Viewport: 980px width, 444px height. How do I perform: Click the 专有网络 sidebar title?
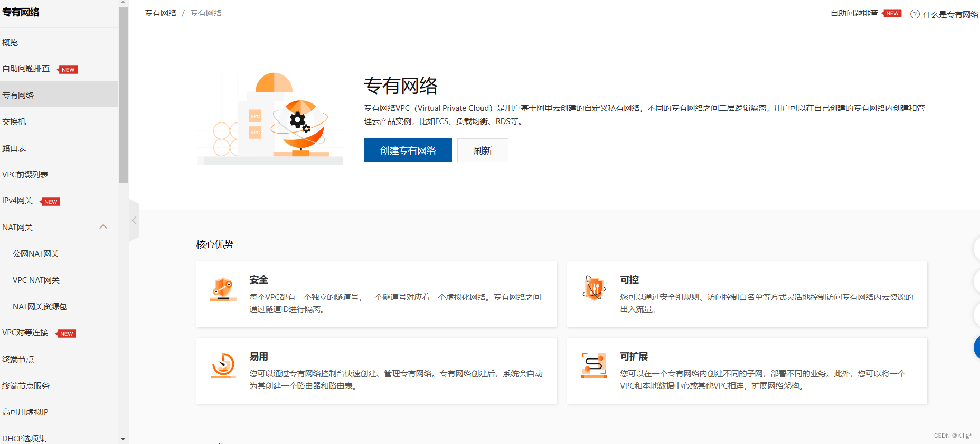[x=21, y=12]
